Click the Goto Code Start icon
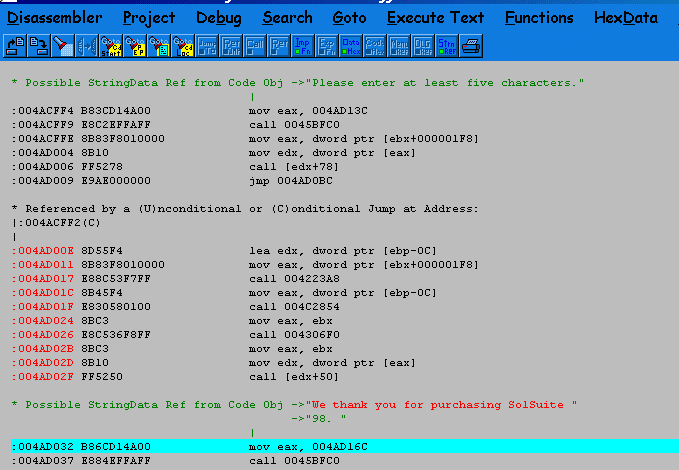 pos(110,45)
